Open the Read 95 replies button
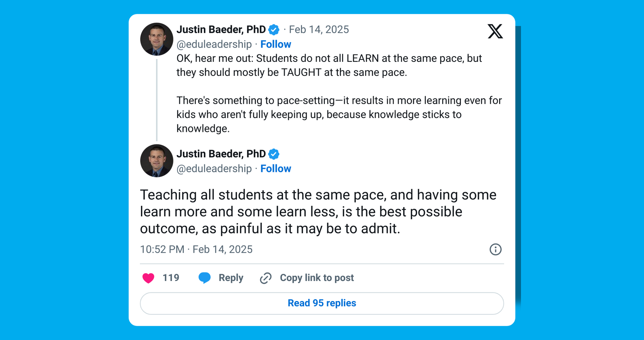Viewport: 644px width, 340px height. click(322, 303)
